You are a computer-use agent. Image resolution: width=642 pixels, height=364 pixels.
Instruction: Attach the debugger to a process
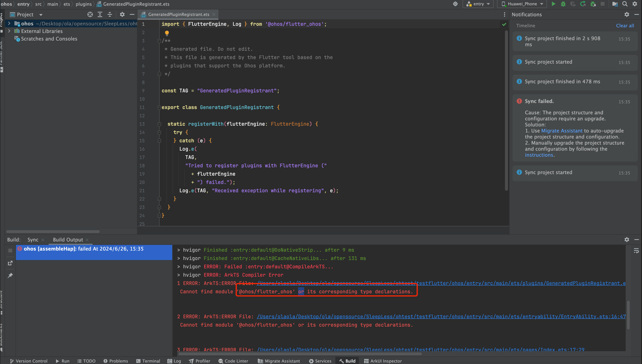593,4
